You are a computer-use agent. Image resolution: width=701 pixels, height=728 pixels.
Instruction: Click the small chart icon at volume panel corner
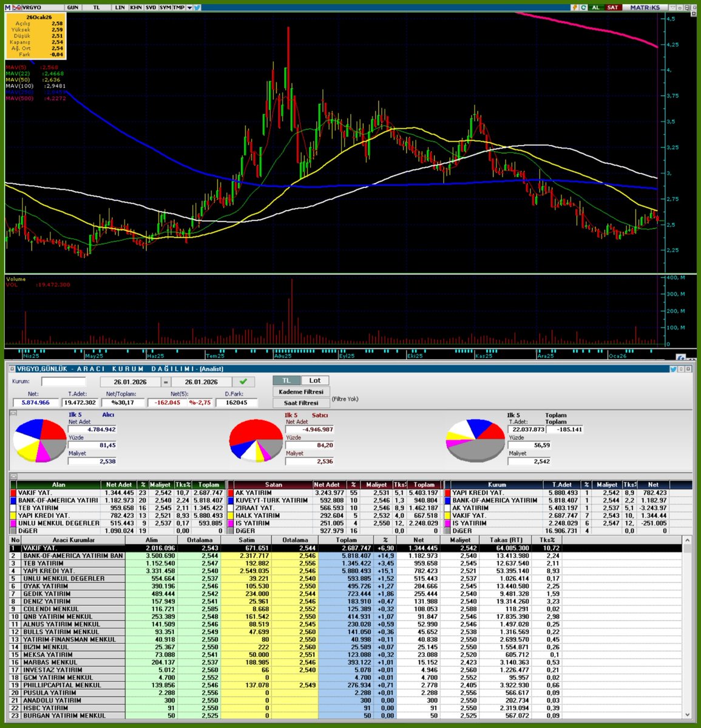(681, 357)
